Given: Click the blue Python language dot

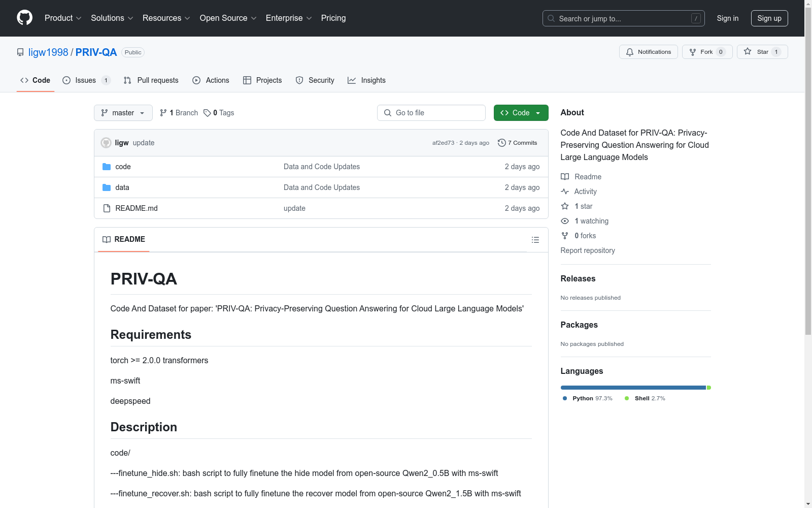Looking at the screenshot, I should (x=565, y=398).
